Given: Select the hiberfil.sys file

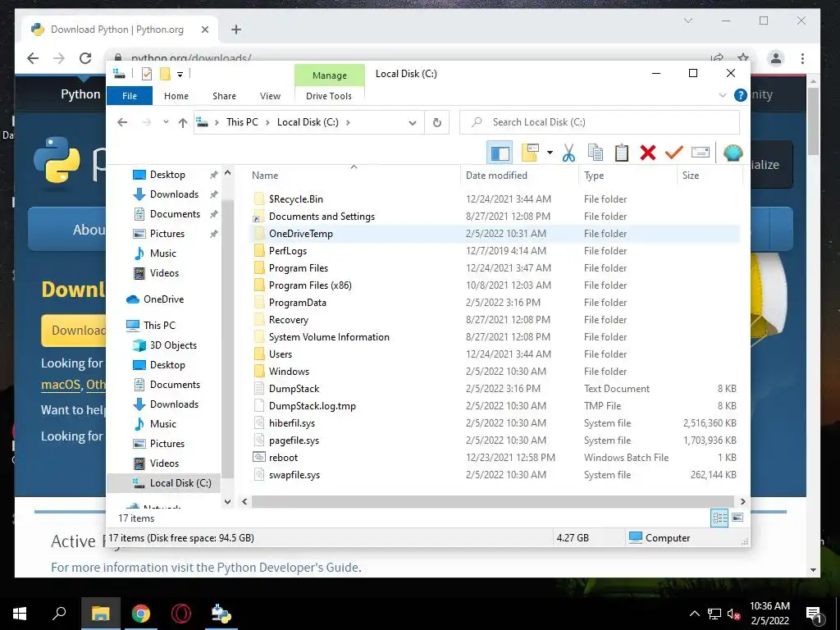Looking at the screenshot, I should (x=495, y=423).
